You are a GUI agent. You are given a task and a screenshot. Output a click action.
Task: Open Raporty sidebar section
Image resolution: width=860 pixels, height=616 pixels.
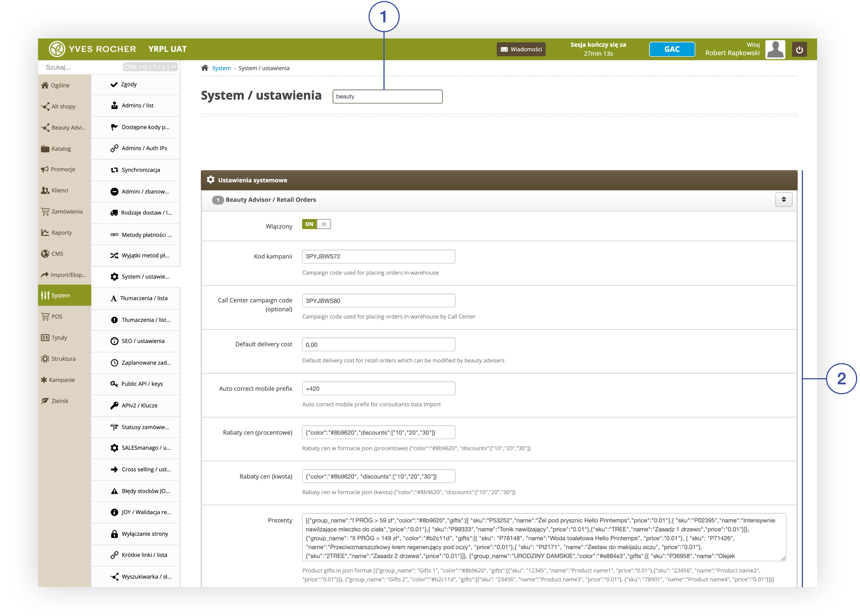tap(64, 233)
